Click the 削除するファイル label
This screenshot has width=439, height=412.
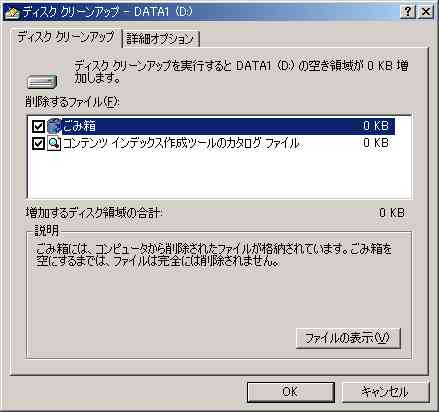click(72, 102)
